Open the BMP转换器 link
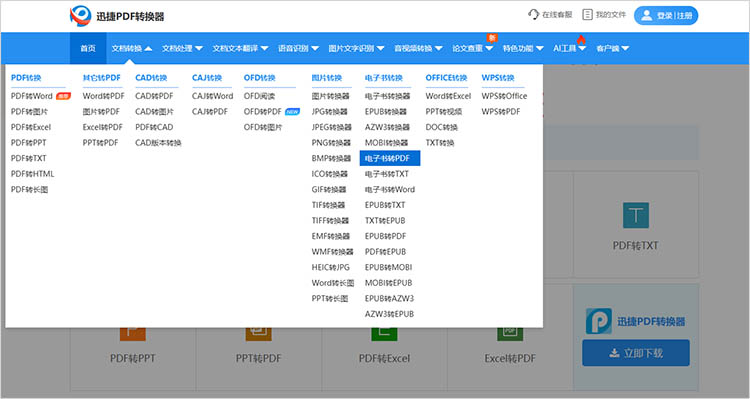 click(x=331, y=158)
